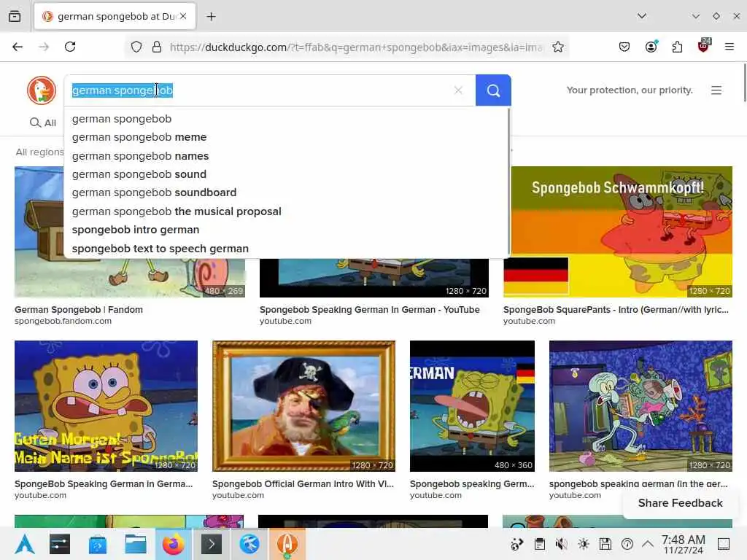Image resolution: width=747 pixels, height=560 pixels.
Task: Open the clipboard tray icon
Action: pos(539,544)
